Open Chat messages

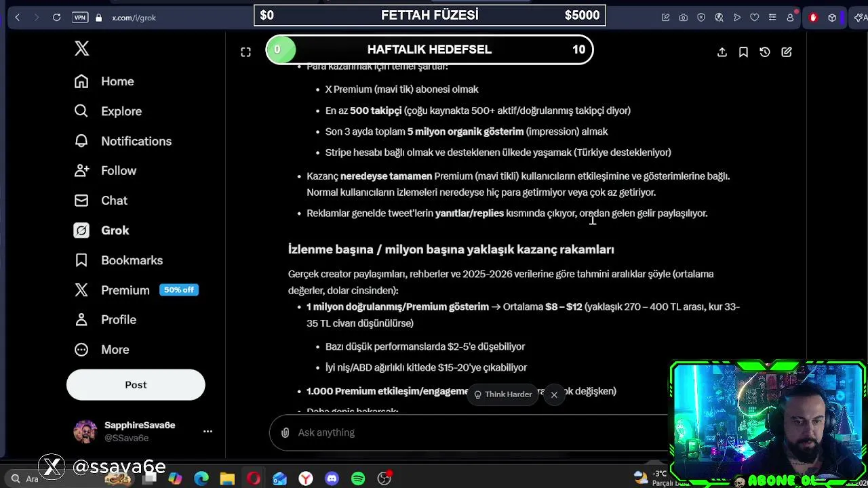(x=101, y=201)
